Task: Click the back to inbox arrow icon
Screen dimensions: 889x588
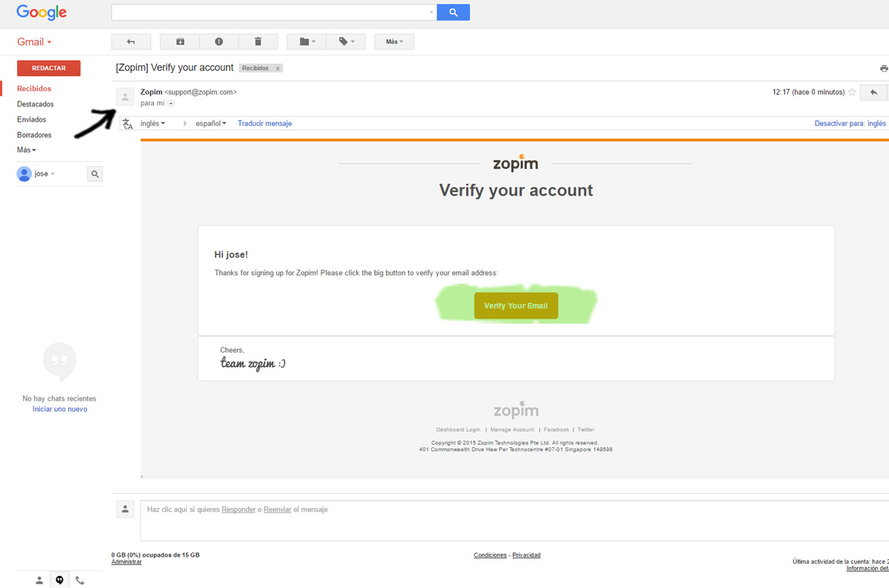Action: point(131,42)
